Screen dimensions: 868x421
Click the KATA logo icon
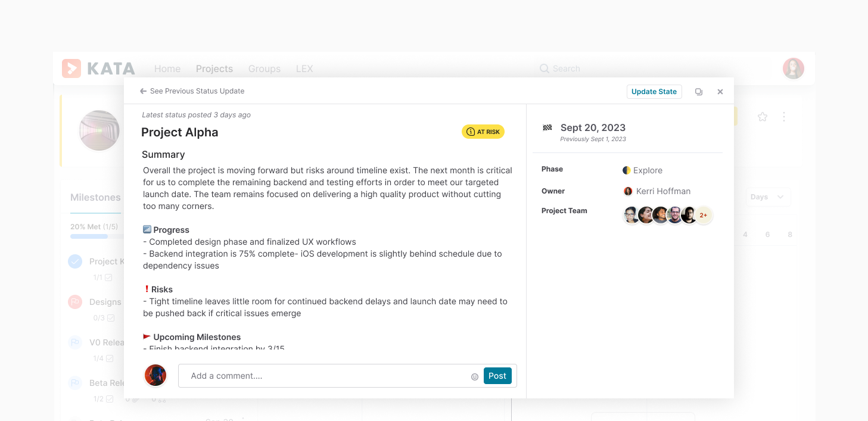[x=71, y=68]
